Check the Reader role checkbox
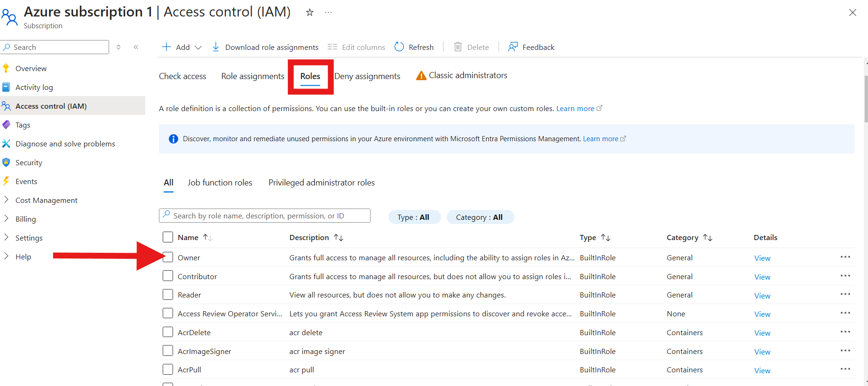The image size is (868, 386). (x=168, y=295)
